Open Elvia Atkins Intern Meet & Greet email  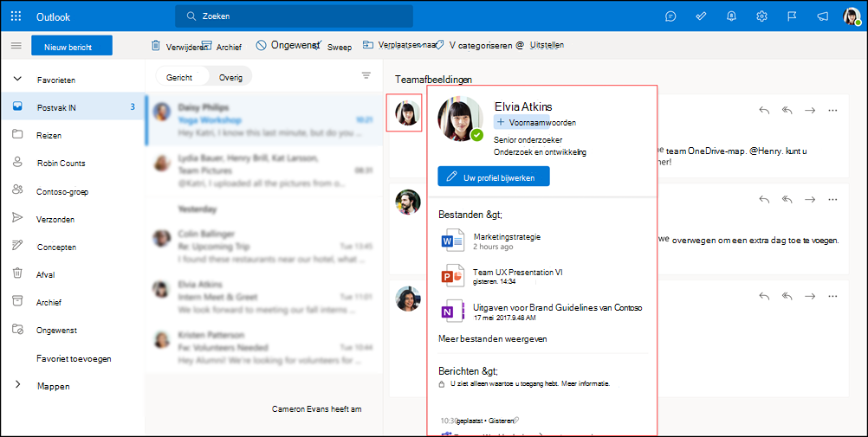tap(264, 297)
